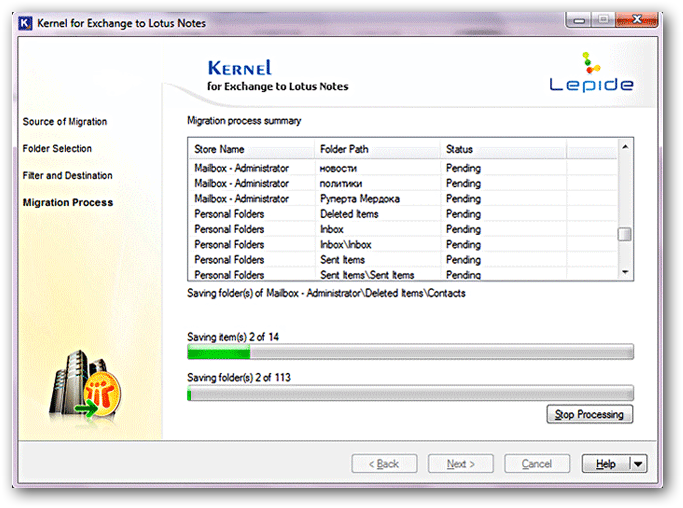The height and width of the screenshot is (508, 683).
Task: Click the summary list scrollbar thumb
Action: 625,234
